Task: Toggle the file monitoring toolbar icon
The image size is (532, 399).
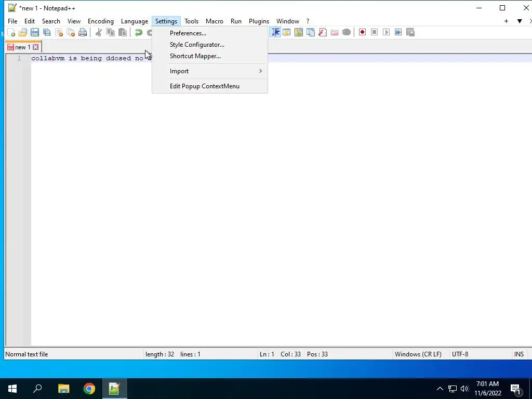Action: point(347,32)
